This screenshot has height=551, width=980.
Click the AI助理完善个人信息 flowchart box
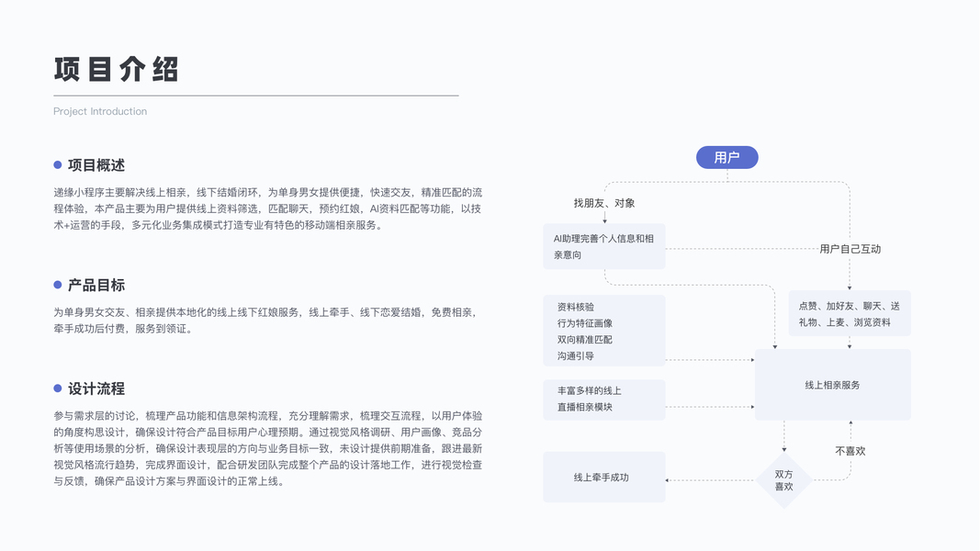coord(603,246)
